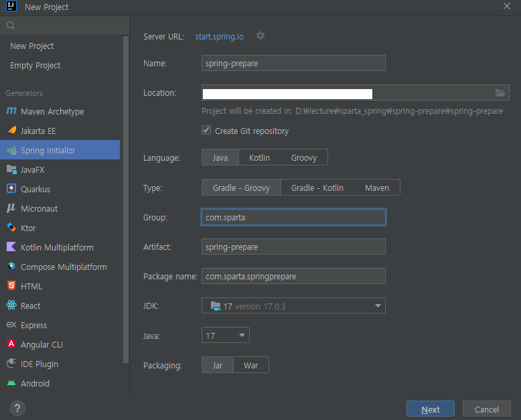Open help with the question mark button
The height and width of the screenshot is (420, 521).
pos(17,409)
